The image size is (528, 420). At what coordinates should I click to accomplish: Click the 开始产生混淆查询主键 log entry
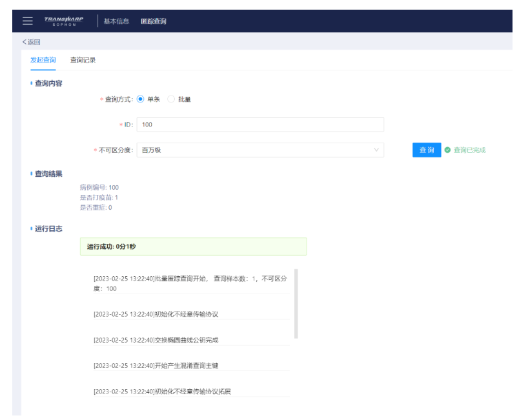(x=156, y=366)
